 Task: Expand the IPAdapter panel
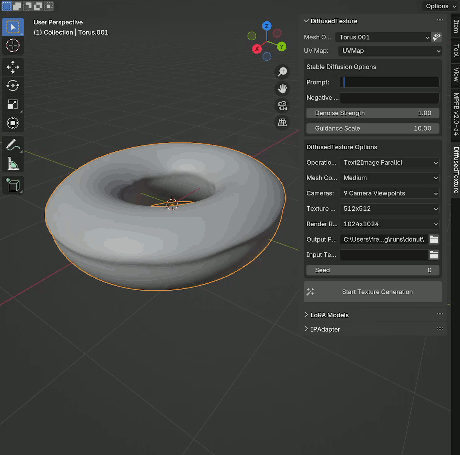click(322, 329)
